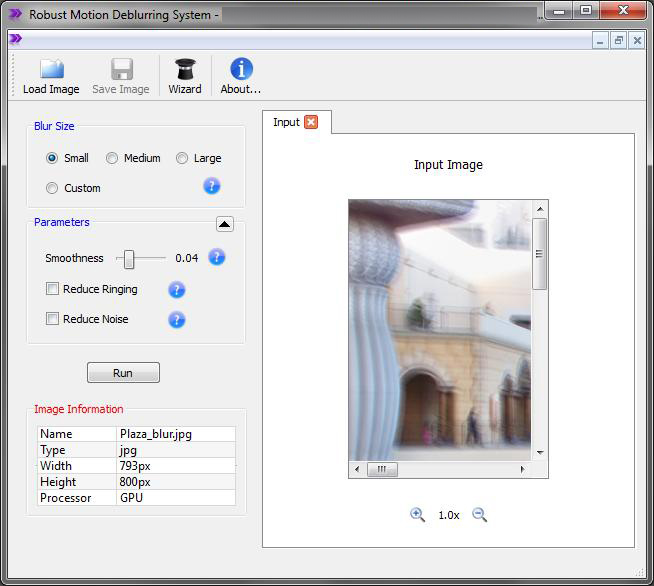This screenshot has height=586, width=654.
Task: Open help icon for Reduce Noise
Action: tap(177, 320)
